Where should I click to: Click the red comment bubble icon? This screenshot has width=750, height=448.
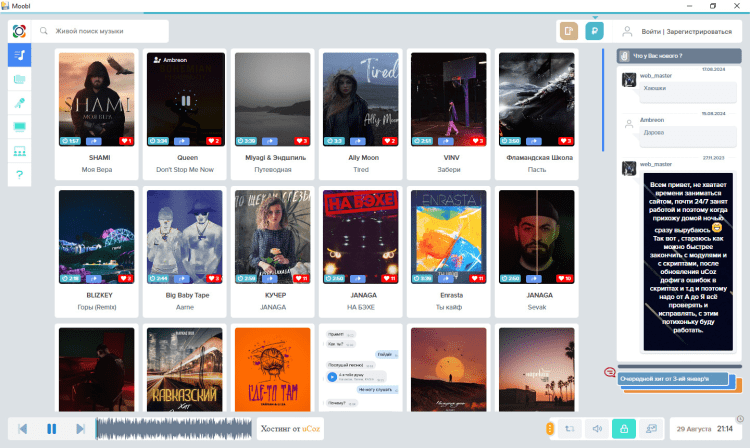pos(609,372)
